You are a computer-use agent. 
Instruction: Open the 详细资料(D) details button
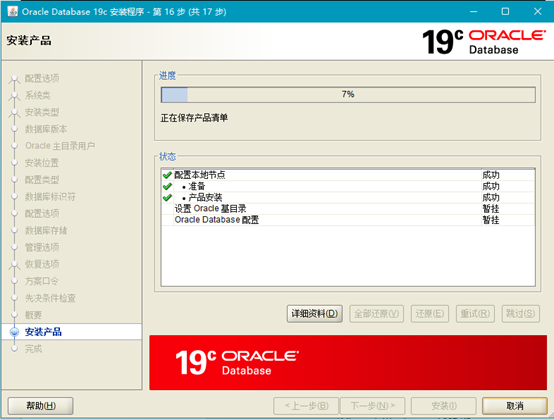pos(314,314)
